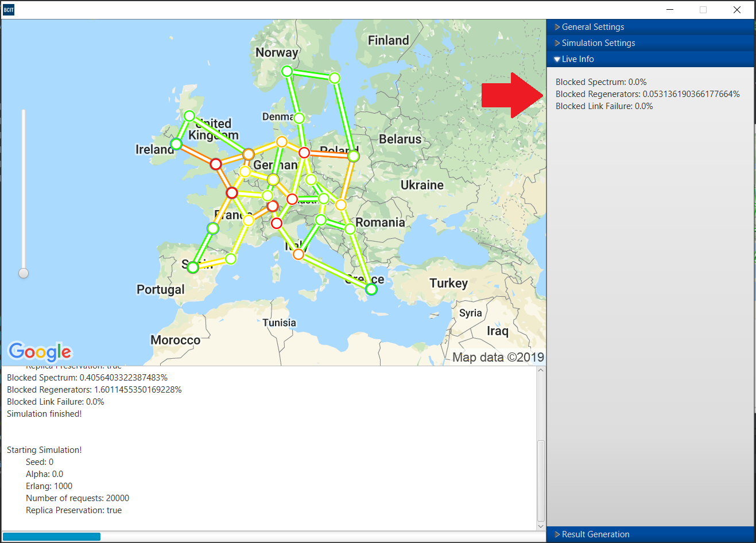This screenshot has width=756, height=543.
Task: Click 'Replica Preservation: true' last log line
Action: (x=73, y=510)
